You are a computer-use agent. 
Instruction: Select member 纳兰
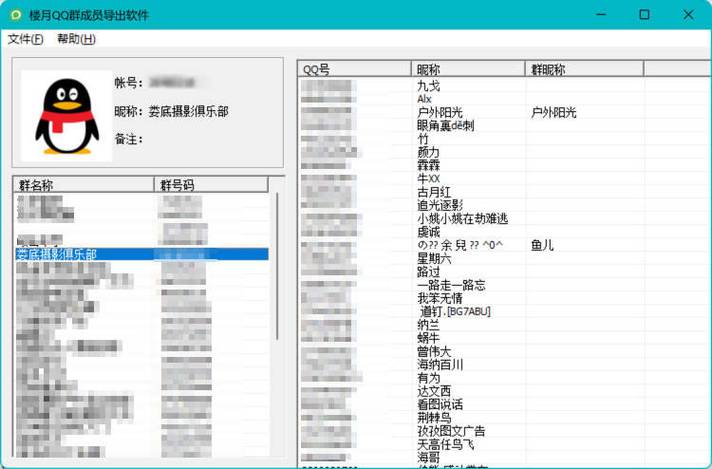click(x=428, y=325)
